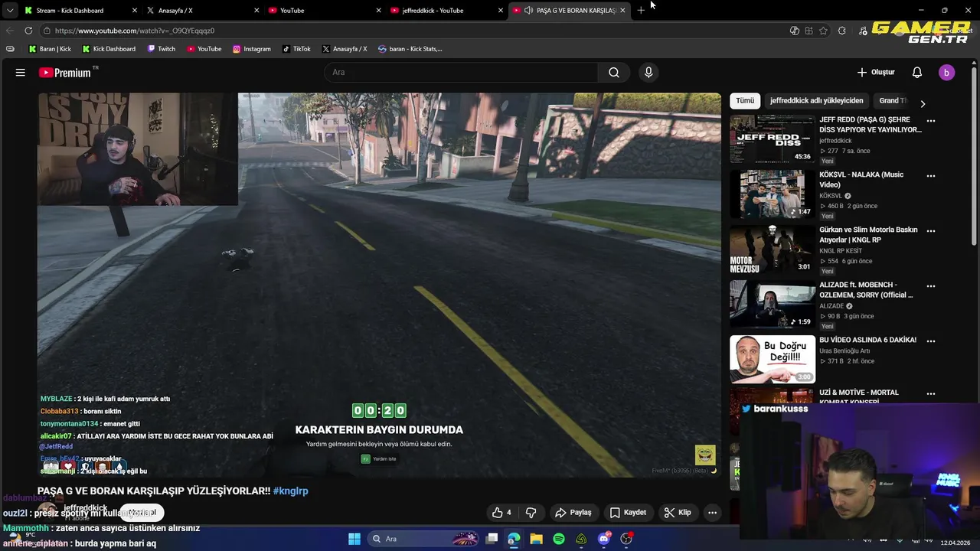Open a new browser tab
980x551 pixels.
point(641,11)
